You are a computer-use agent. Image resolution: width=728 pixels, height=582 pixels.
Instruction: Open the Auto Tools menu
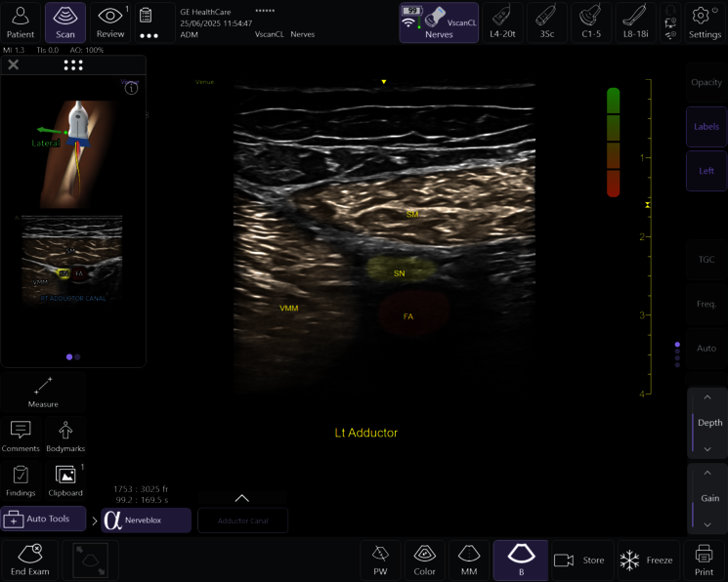pyautogui.click(x=43, y=519)
